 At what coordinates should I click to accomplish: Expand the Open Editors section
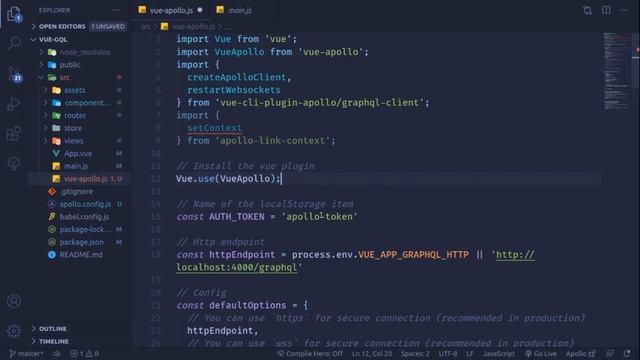coord(78,27)
